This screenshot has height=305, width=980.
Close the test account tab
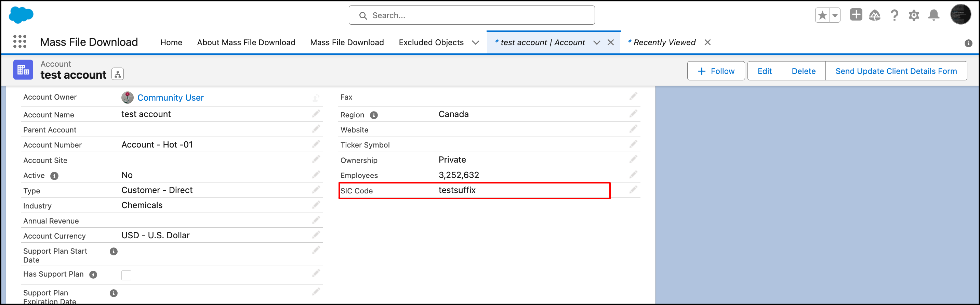point(611,43)
